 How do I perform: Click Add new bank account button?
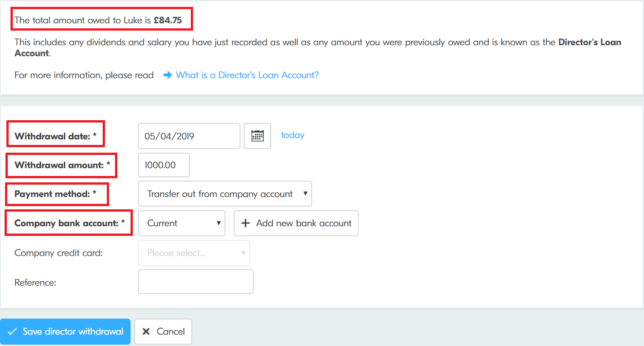(296, 223)
